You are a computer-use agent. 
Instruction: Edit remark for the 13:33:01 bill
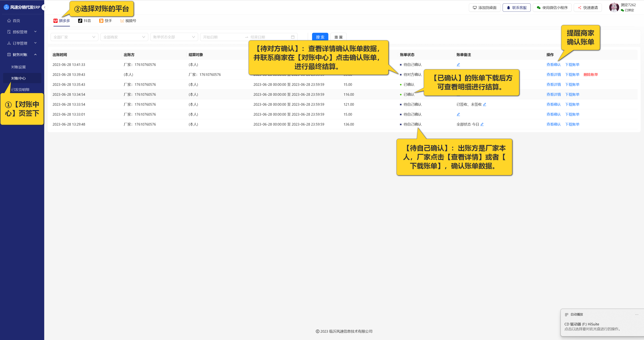point(458,114)
